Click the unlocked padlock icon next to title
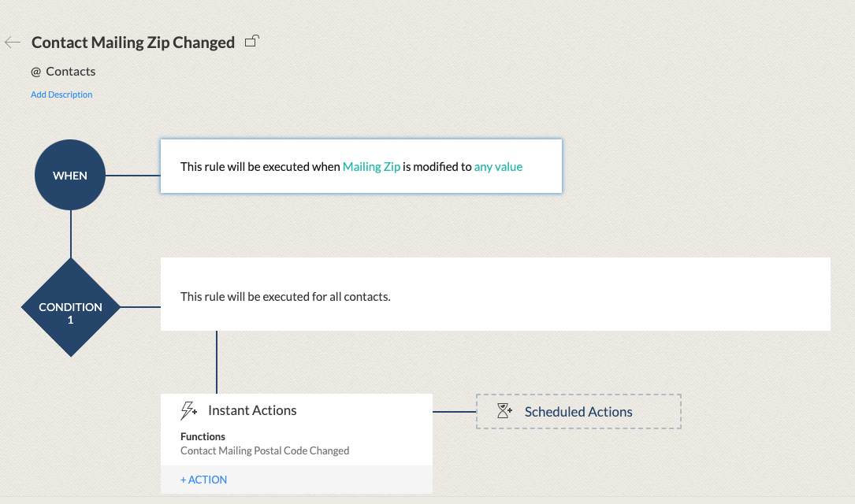This screenshot has width=855, height=504. tap(252, 41)
